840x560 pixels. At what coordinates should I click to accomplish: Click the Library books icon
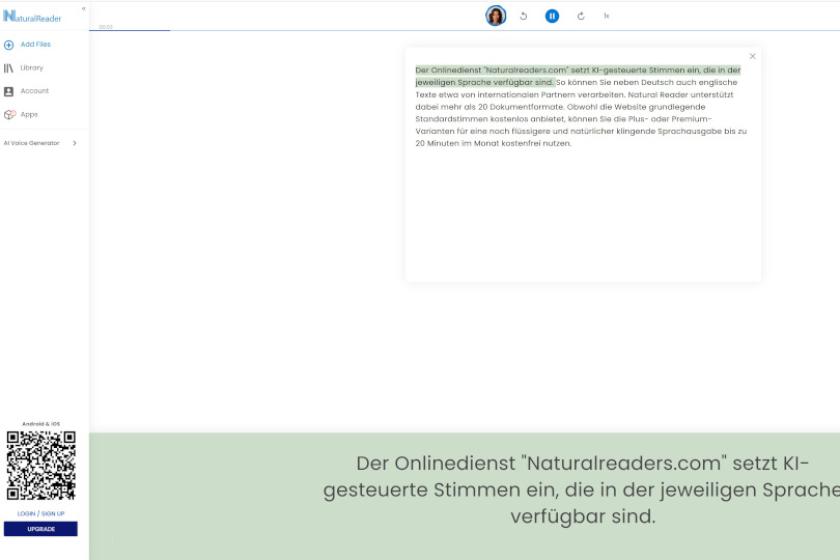coord(9,68)
